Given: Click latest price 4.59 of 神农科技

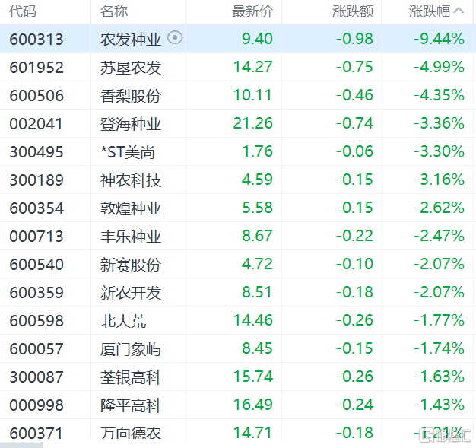Looking at the screenshot, I should [x=257, y=180].
